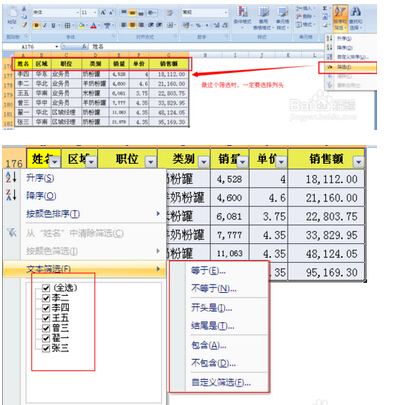Screen dimensions: 408x405
Task: Uncheck the 曾三 checkbox
Action: (x=46, y=328)
